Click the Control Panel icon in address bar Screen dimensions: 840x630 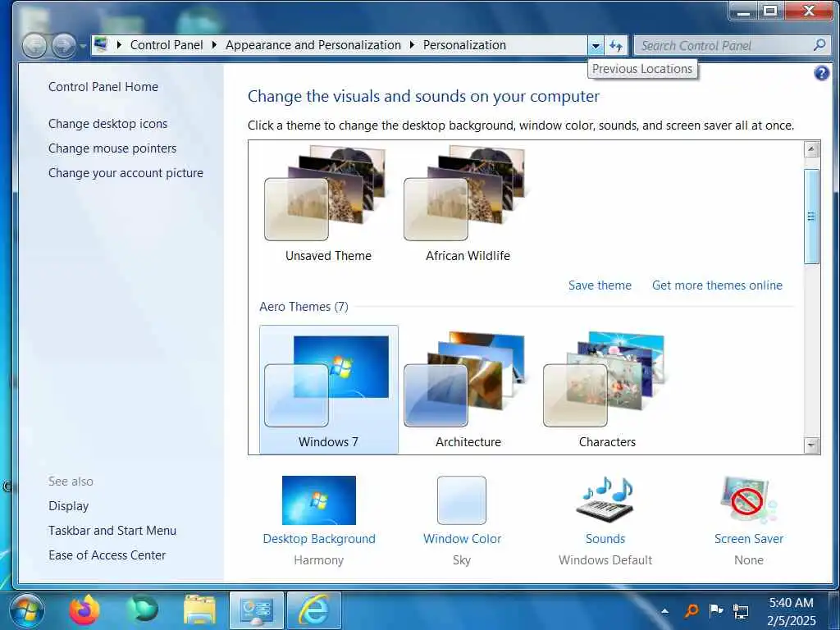pos(101,45)
